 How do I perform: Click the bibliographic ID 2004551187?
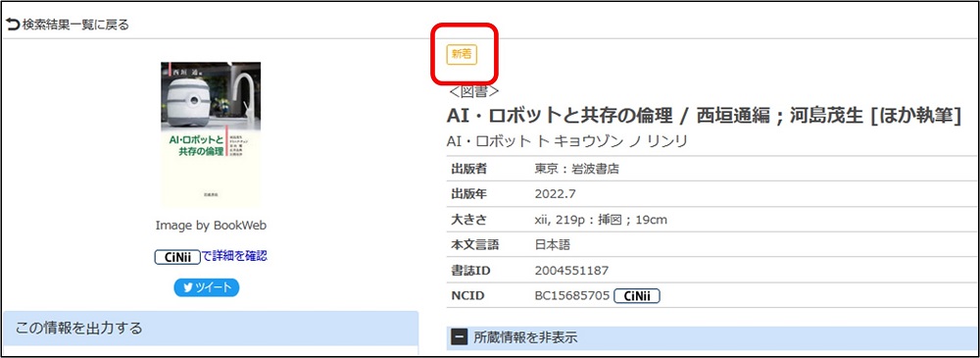[x=572, y=271]
